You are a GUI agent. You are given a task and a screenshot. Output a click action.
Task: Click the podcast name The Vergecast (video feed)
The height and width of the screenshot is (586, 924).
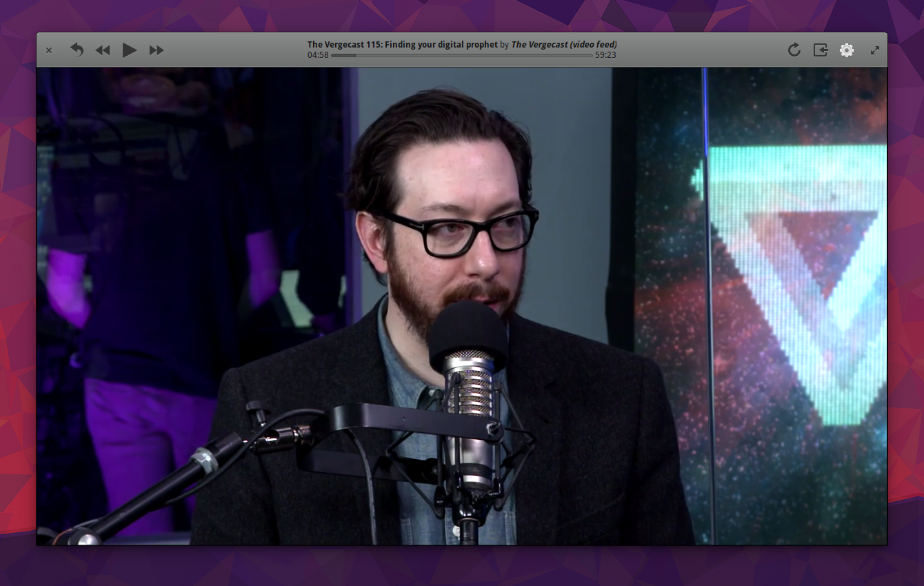tap(564, 45)
